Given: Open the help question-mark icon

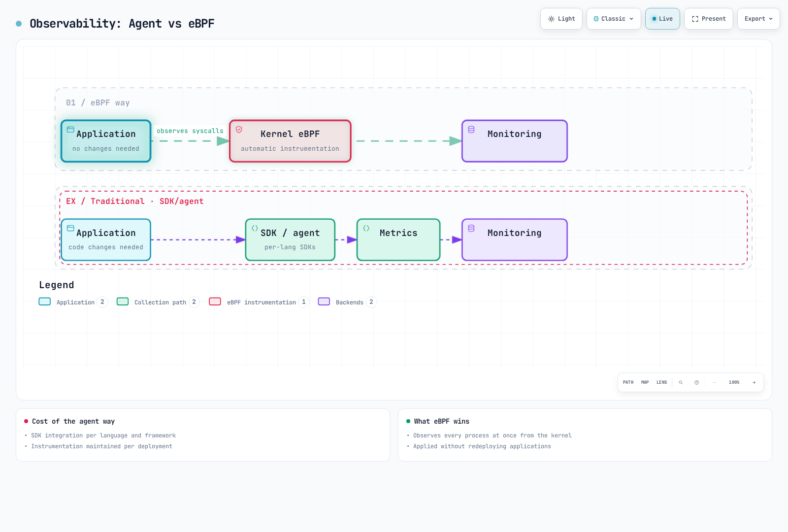Looking at the screenshot, I should tap(696, 382).
